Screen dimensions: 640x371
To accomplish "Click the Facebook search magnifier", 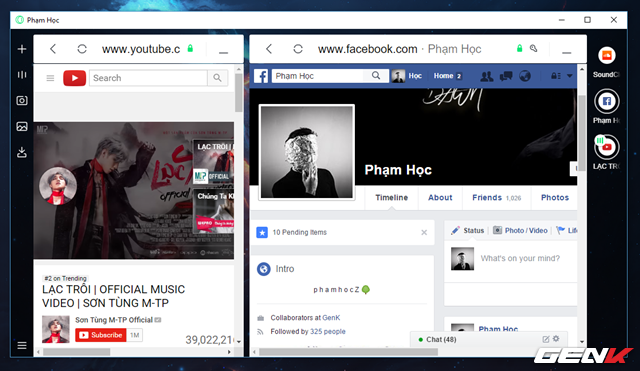I will click(376, 76).
